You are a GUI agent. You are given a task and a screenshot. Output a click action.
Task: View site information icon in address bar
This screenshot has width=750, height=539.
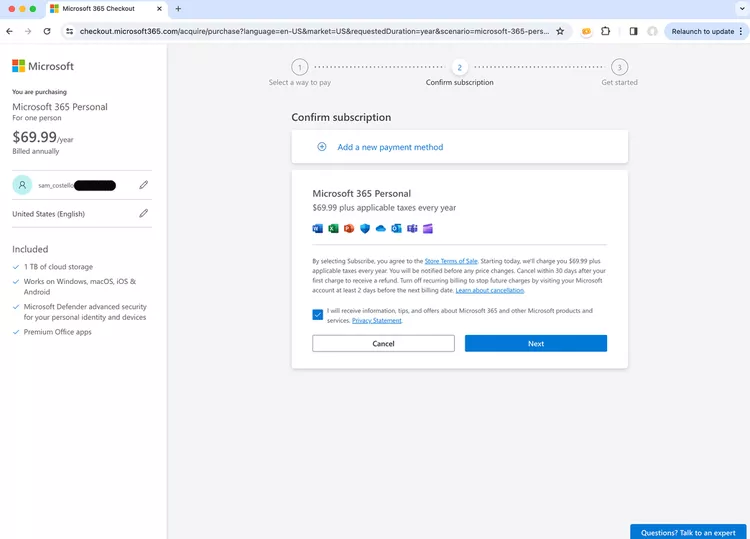click(69, 31)
